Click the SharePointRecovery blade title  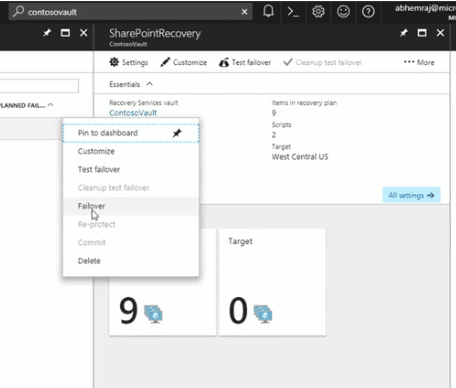[155, 33]
